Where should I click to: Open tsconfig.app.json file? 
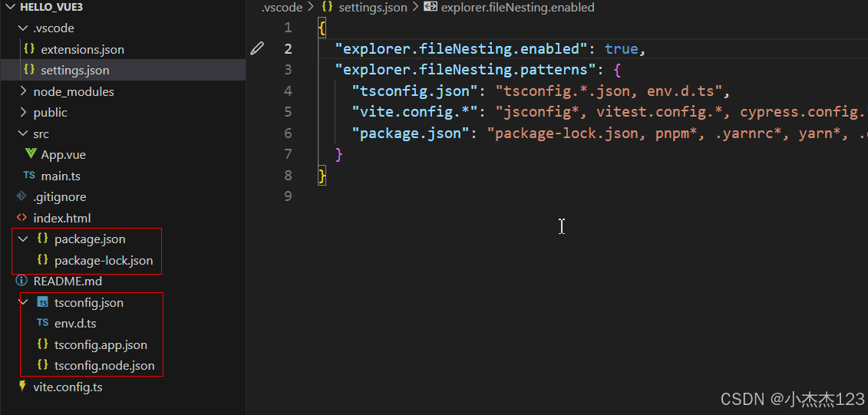click(101, 344)
